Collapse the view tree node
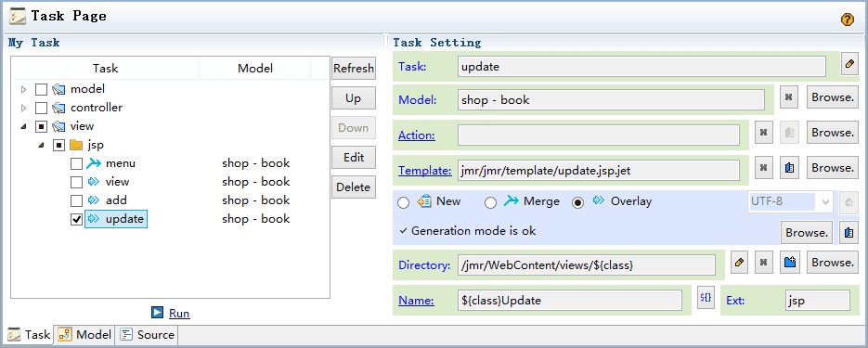868x348 pixels. [x=23, y=127]
